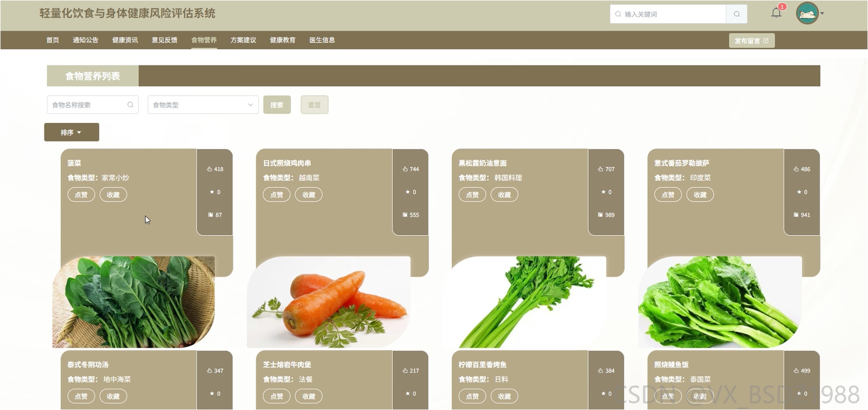Click thumbs-up count 347 on 泰式冬阴功汤
Viewport: 868px width, 410px height.
tap(215, 371)
